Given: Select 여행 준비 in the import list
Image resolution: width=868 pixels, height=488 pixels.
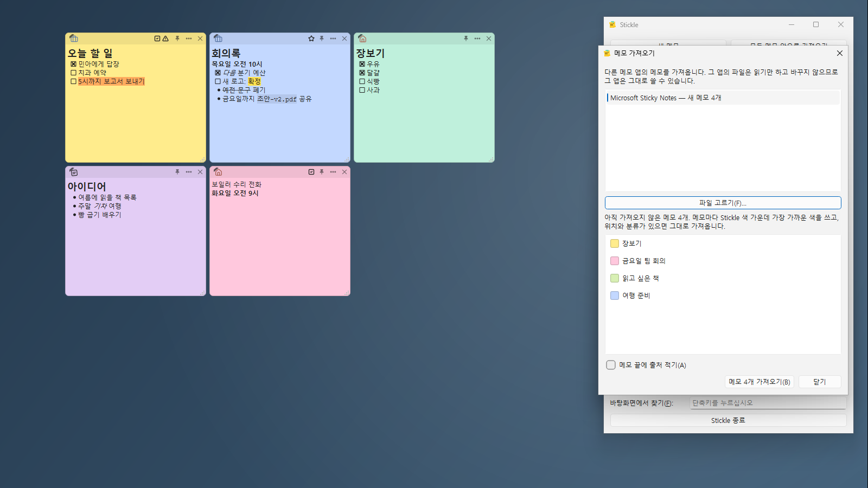Looking at the screenshot, I should pos(723,296).
